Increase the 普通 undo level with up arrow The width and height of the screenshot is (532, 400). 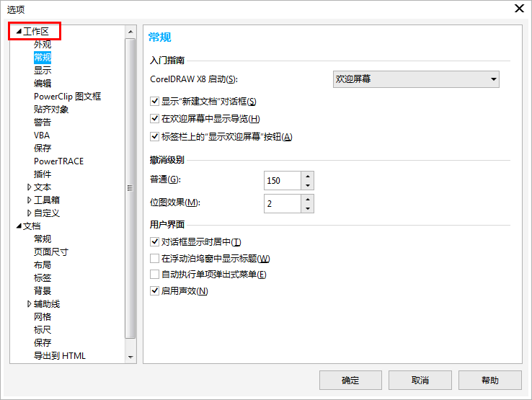click(308, 175)
